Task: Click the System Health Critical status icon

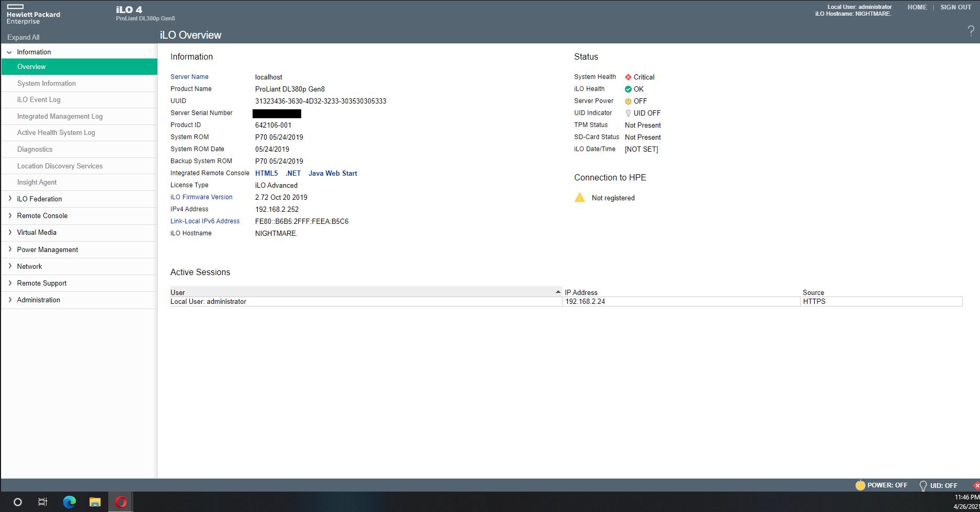Action: click(628, 77)
